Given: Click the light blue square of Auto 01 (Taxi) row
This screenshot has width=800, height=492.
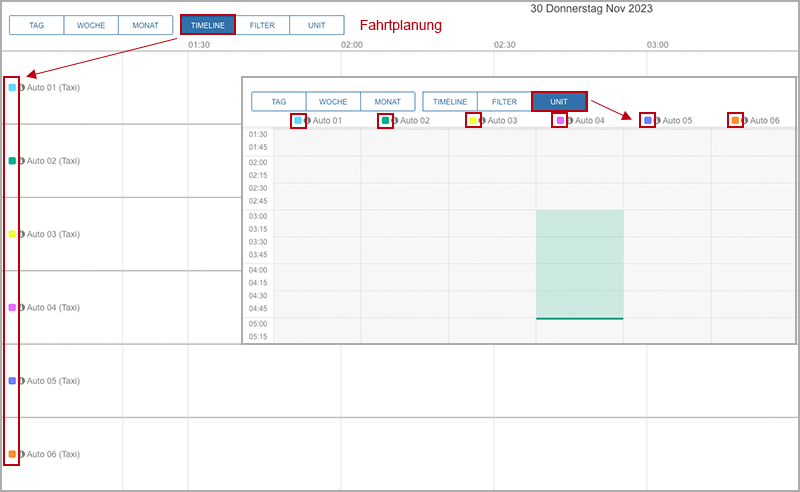Looking at the screenshot, I should click(12, 88).
